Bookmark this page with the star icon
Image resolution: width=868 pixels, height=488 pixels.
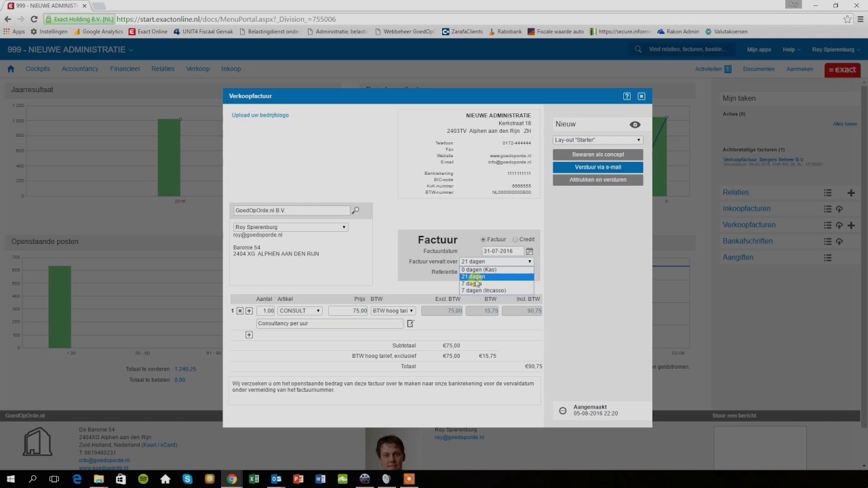point(847,20)
